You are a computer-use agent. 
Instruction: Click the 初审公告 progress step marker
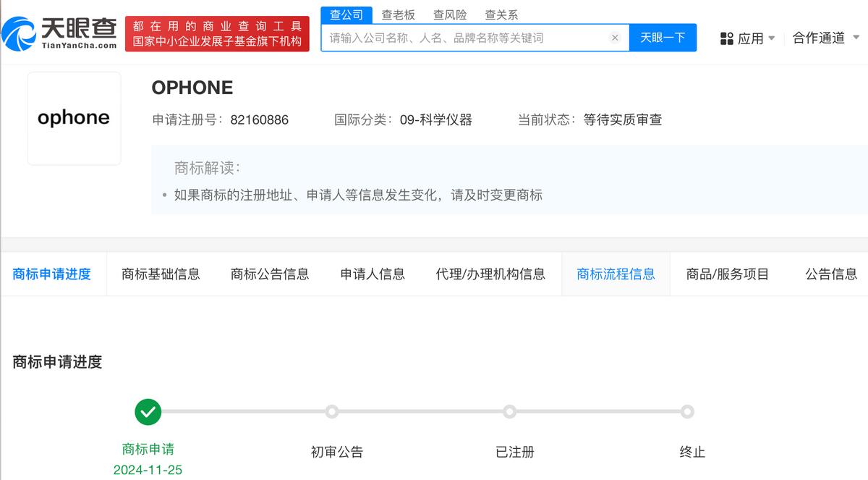(x=332, y=412)
